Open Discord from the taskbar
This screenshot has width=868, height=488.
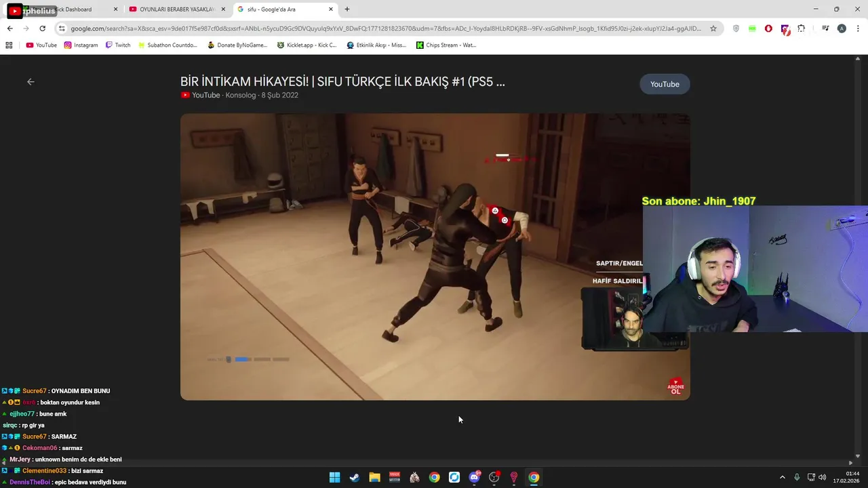tap(474, 477)
